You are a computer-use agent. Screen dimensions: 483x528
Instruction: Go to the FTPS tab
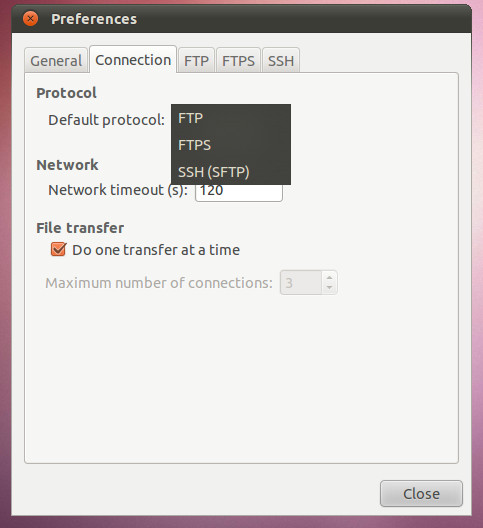[238, 61]
